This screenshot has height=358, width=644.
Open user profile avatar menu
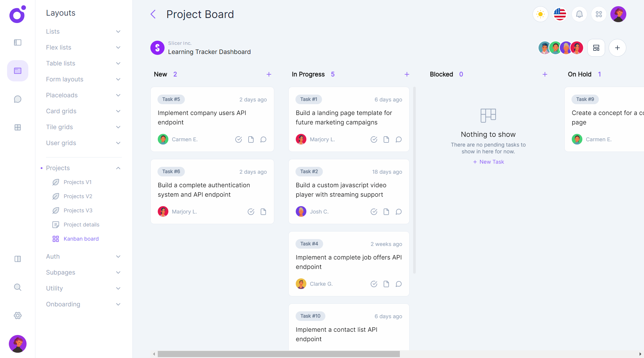[618, 14]
